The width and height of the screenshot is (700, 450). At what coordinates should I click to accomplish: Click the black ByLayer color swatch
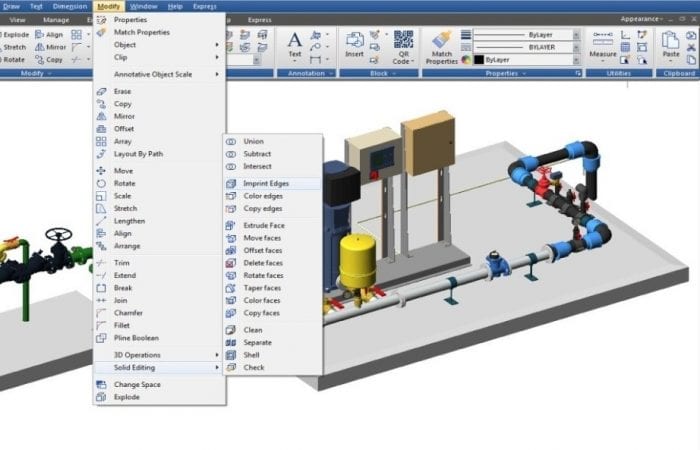coord(479,60)
